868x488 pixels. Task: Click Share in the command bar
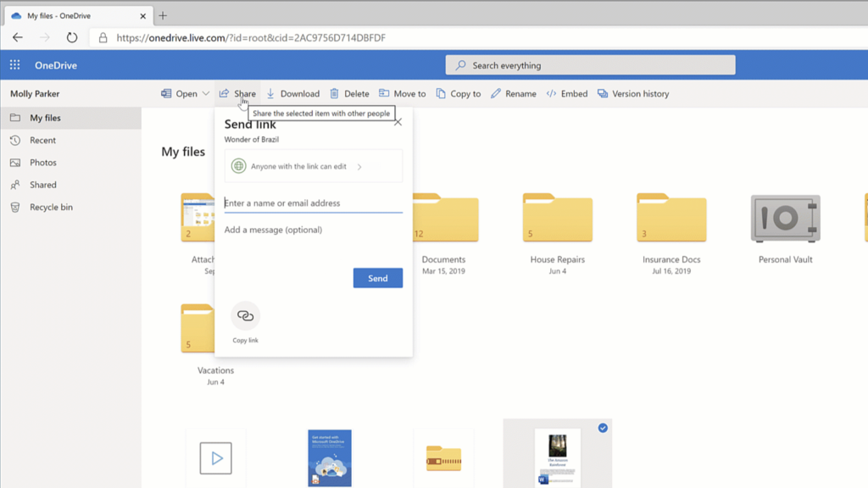tap(237, 93)
